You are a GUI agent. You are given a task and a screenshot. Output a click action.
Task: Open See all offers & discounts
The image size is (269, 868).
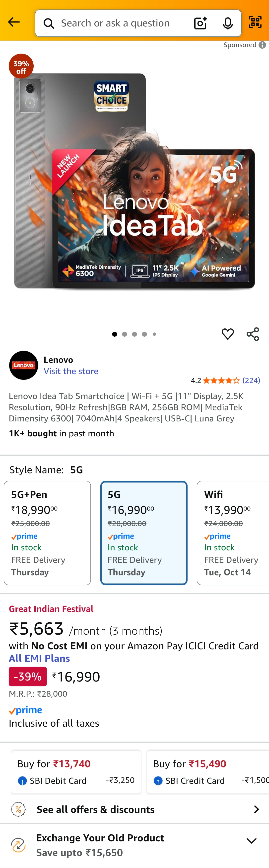(135, 809)
